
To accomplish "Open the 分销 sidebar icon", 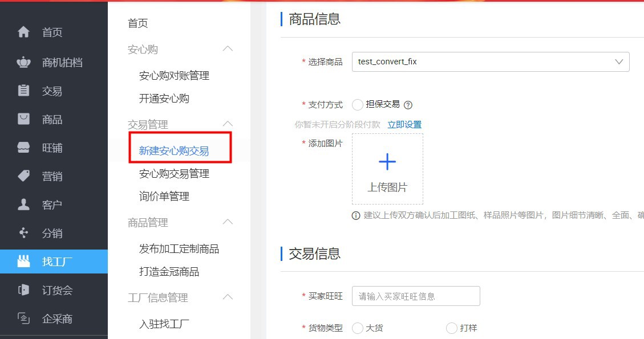I will click(x=23, y=233).
